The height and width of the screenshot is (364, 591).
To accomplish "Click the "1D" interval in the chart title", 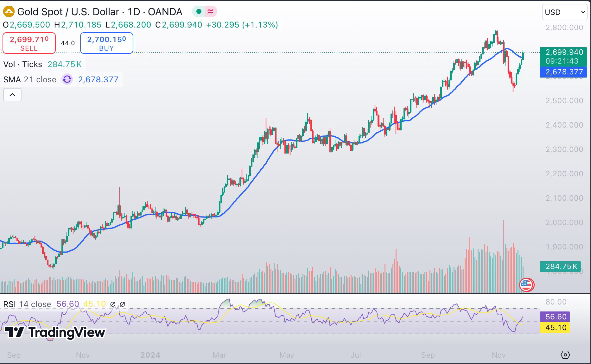I will [134, 12].
